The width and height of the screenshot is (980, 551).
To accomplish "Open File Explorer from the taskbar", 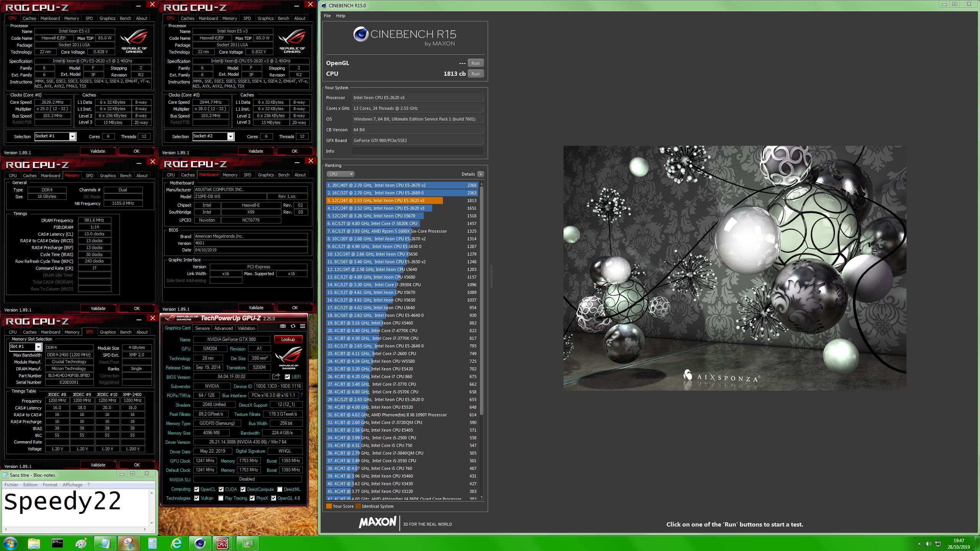I will point(34,543).
